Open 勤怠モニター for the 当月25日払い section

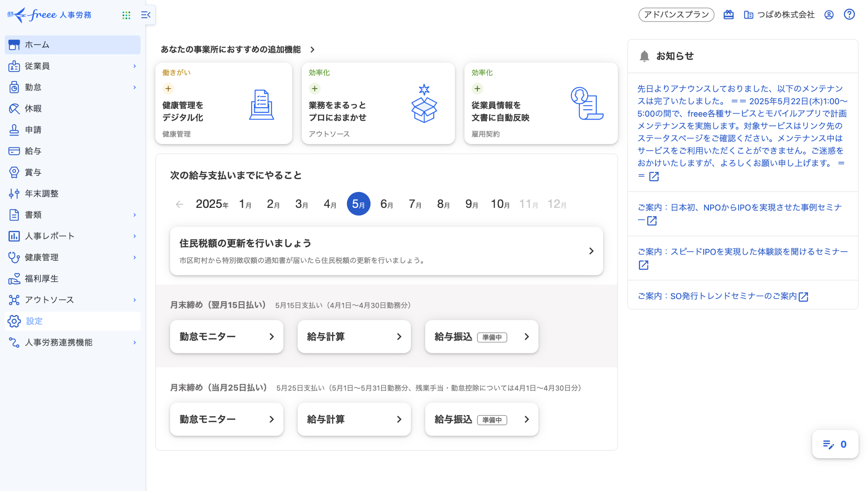click(x=226, y=419)
